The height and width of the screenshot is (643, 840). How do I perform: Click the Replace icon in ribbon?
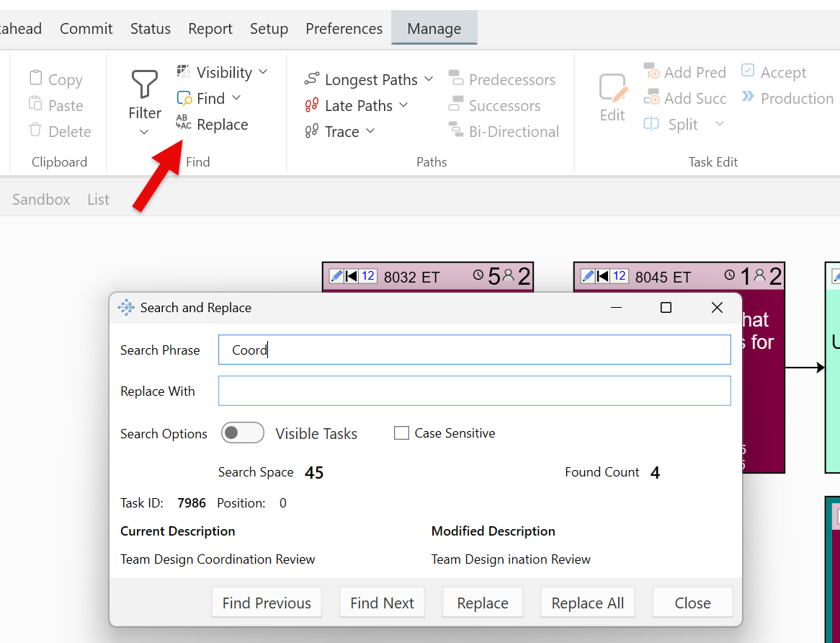[184, 124]
